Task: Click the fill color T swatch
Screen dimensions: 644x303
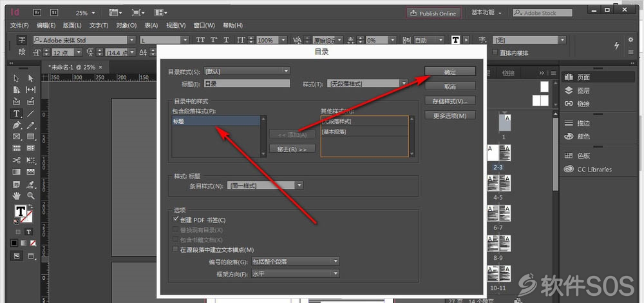Action: (20, 211)
